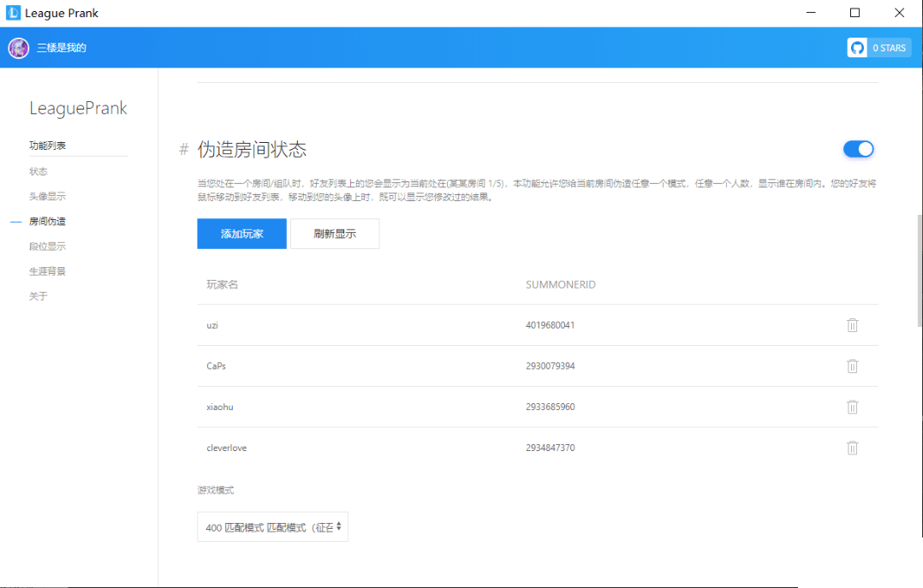Select the CaPs player name cell
This screenshot has height=588, width=923.
(216, 366)
